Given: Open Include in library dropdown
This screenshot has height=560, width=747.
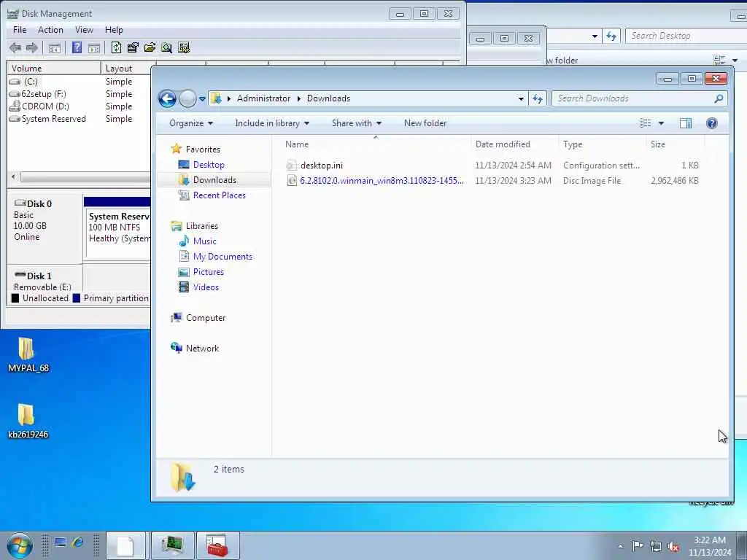Looking at the screenshot, I should pos(272,123).
